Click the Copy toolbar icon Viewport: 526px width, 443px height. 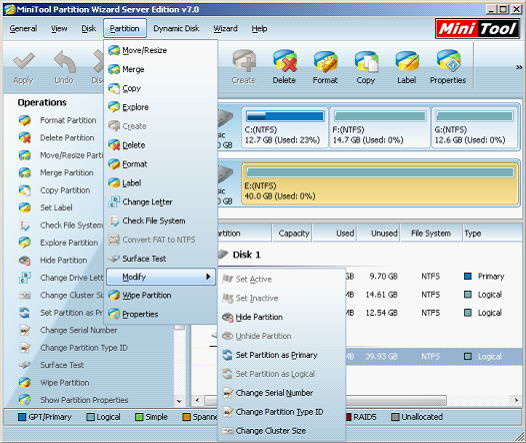[x=366, y=67]
